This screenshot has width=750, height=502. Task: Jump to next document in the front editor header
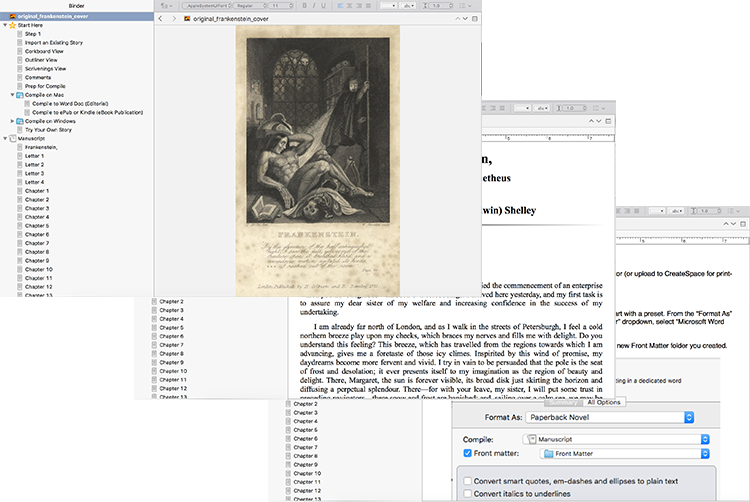pos(465,19)
